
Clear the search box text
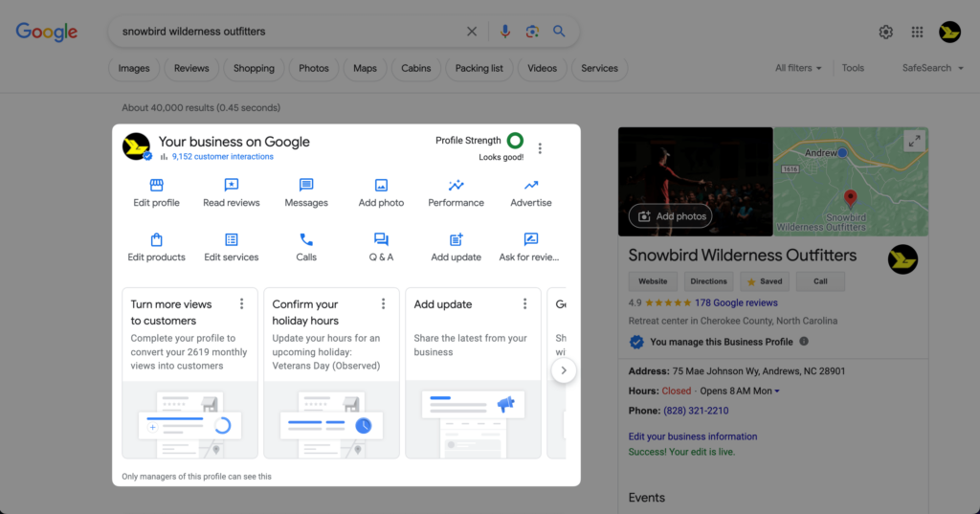(472, 32)
